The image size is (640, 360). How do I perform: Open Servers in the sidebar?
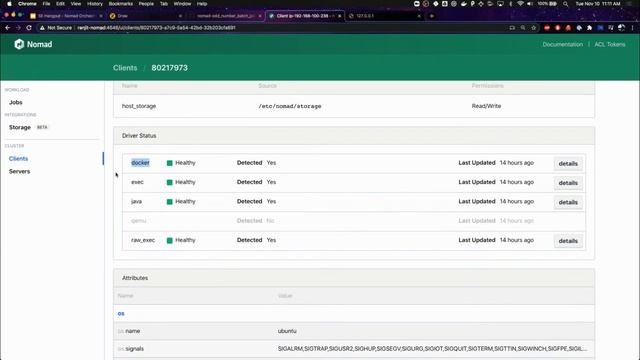click(x=19, y=171)
